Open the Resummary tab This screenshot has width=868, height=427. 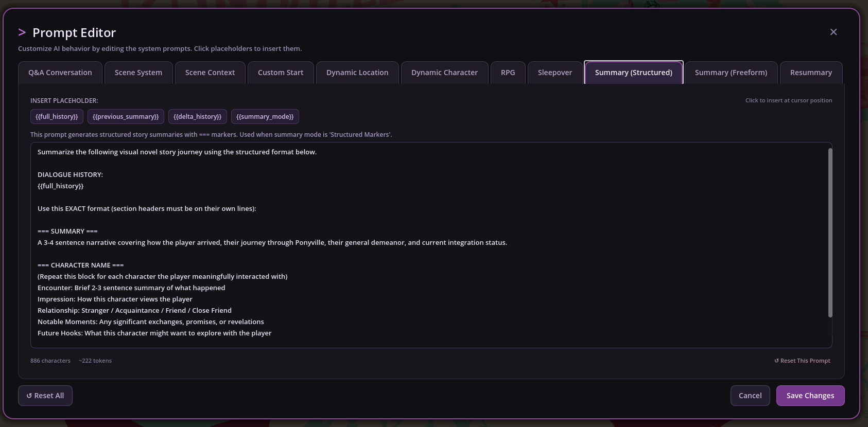point(811,73)
